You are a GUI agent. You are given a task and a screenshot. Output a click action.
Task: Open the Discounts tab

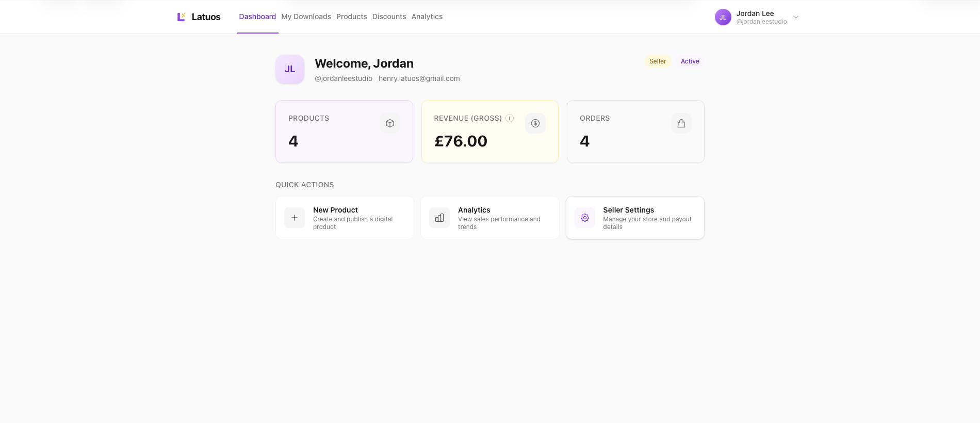(x=389, y=17)
